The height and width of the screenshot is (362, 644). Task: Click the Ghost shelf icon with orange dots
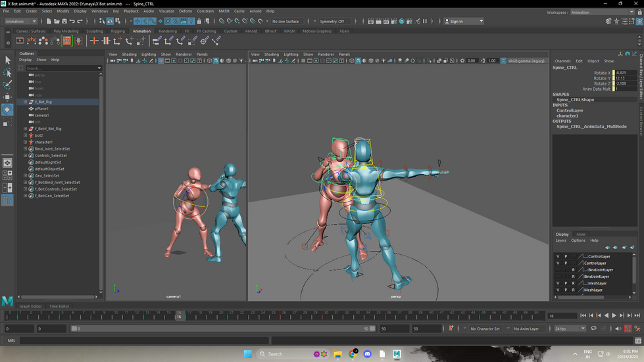pyautogui.click(x=43, y=41)
